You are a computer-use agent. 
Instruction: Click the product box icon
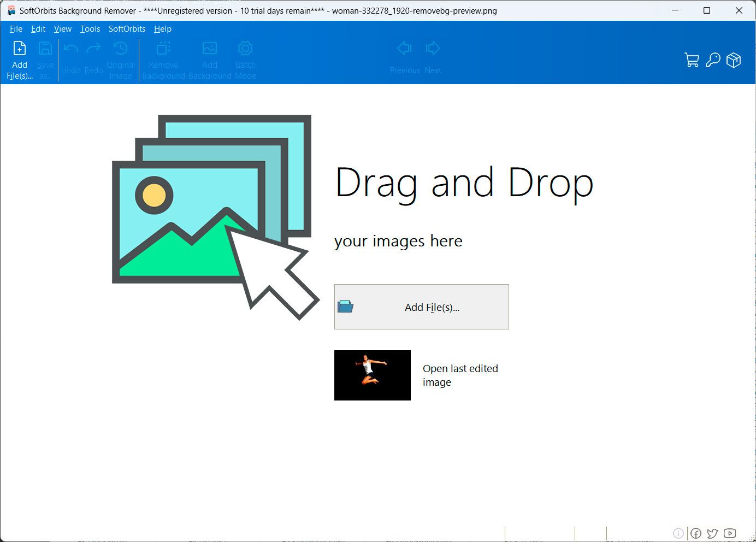(x=734, y=60)
